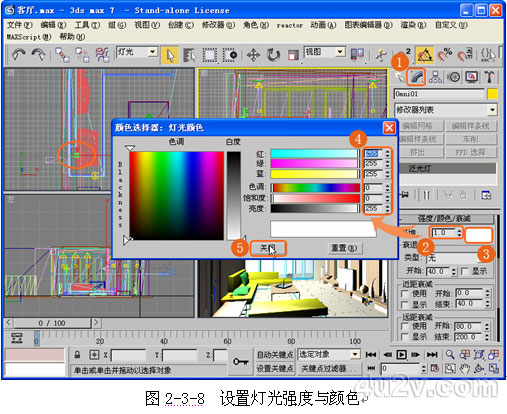Select the Move tool
Image resolution: width=507 pixels, height=414 pixels.
[x=253, y=55]
